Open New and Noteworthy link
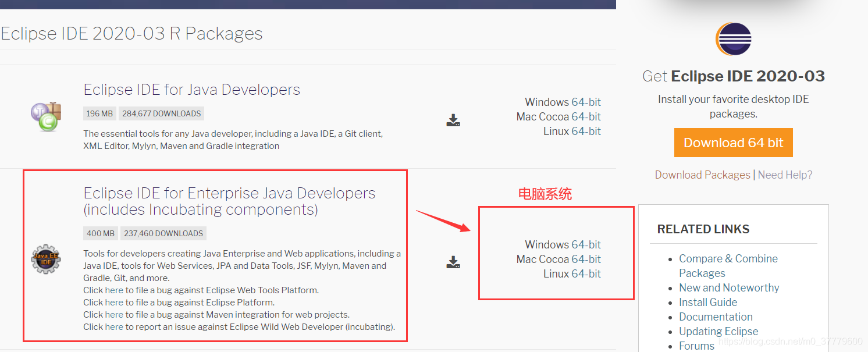The image size is (868, 352). [x=729, y=287]
